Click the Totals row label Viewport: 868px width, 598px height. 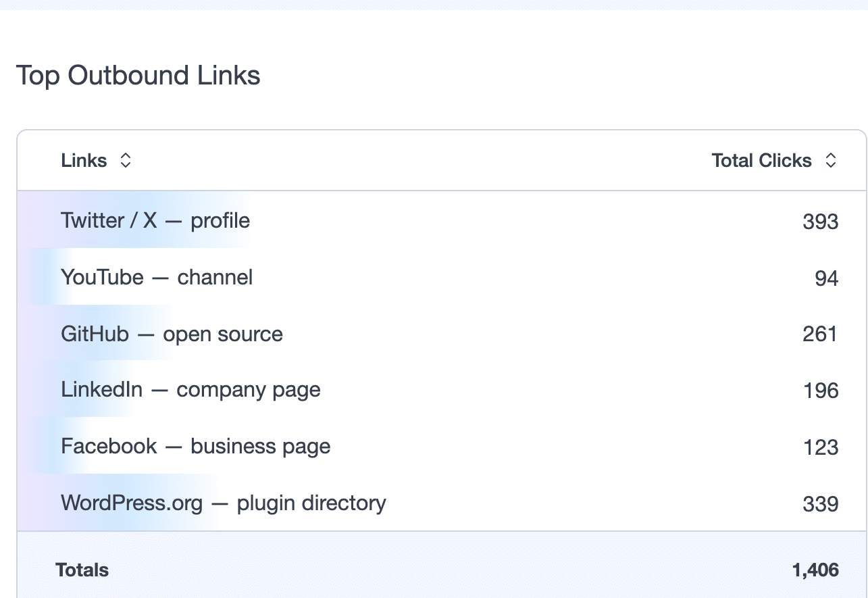[x=82, y=570]
